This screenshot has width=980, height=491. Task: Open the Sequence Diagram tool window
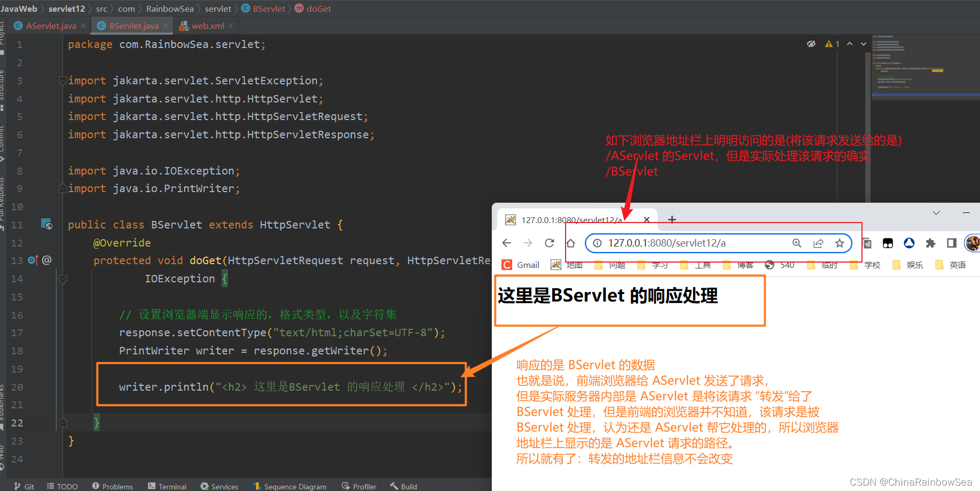pos(289,486)
